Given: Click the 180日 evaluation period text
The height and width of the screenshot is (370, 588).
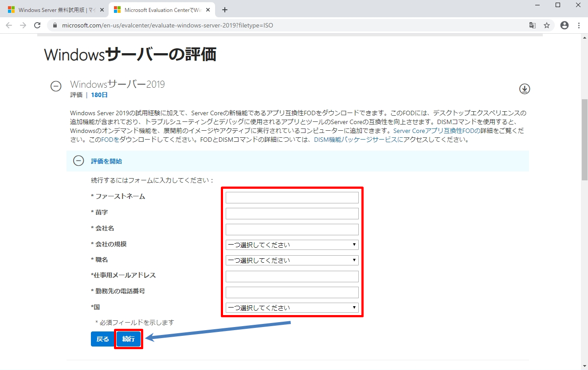Looking at the screenshot, I should coord(99,95).
